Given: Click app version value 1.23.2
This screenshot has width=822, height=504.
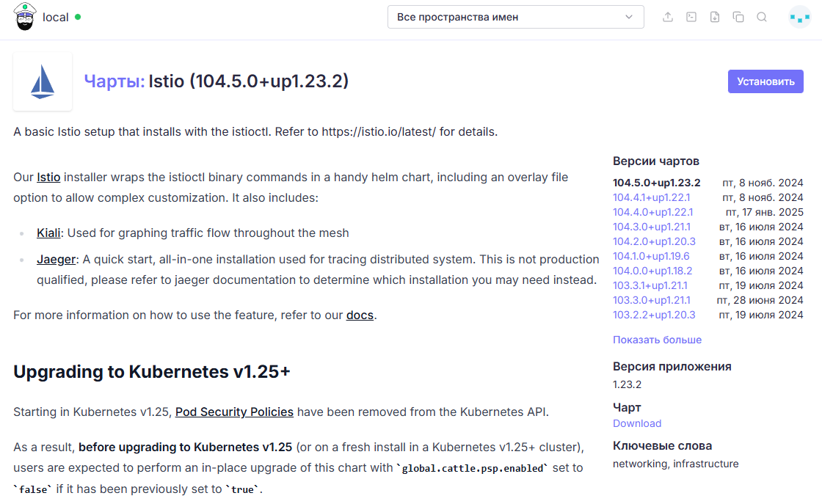Looking at the screenshot, I should coord(627,384).
